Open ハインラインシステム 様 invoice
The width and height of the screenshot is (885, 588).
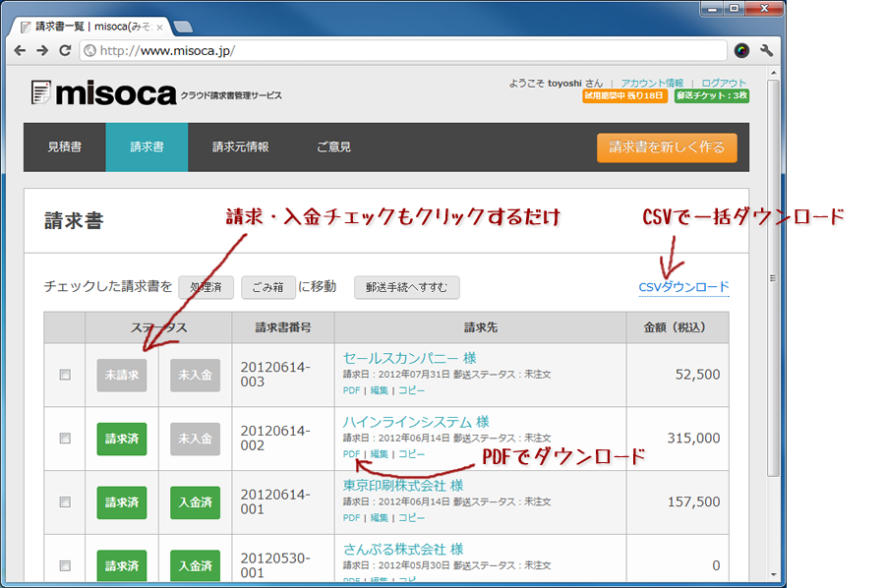click(416, 422)
